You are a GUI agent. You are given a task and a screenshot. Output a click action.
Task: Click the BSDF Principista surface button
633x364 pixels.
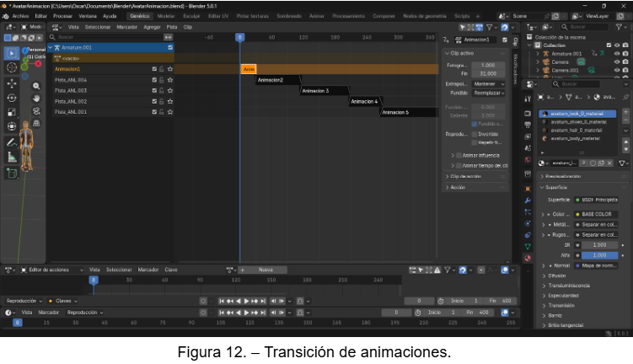tap(597, 200)
